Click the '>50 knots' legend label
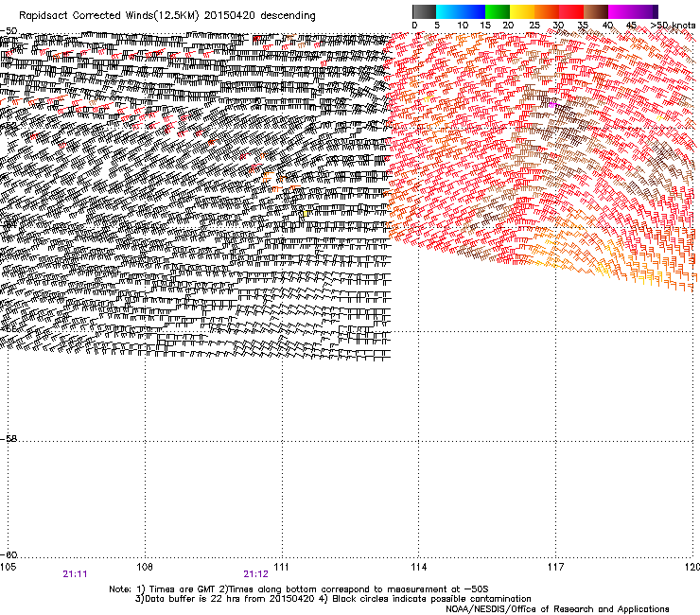This screenshot has width=700, height=615. pos(673,26)
